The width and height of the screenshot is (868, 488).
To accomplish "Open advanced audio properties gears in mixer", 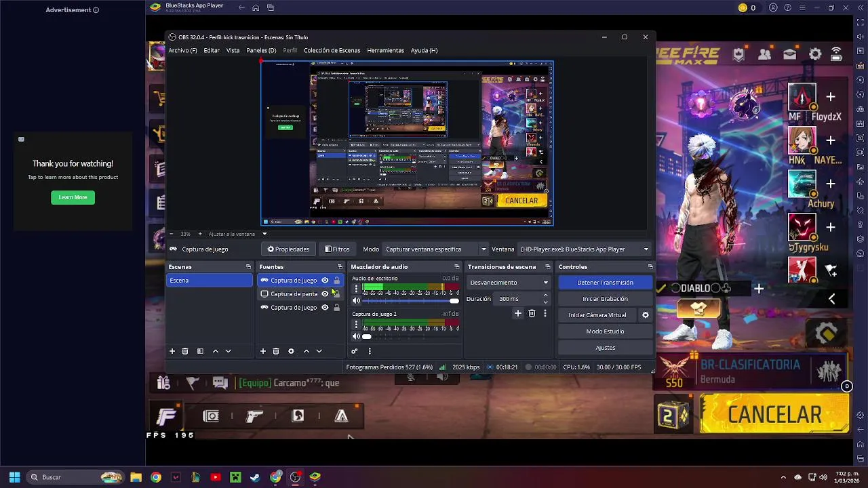I will (354, 351).
